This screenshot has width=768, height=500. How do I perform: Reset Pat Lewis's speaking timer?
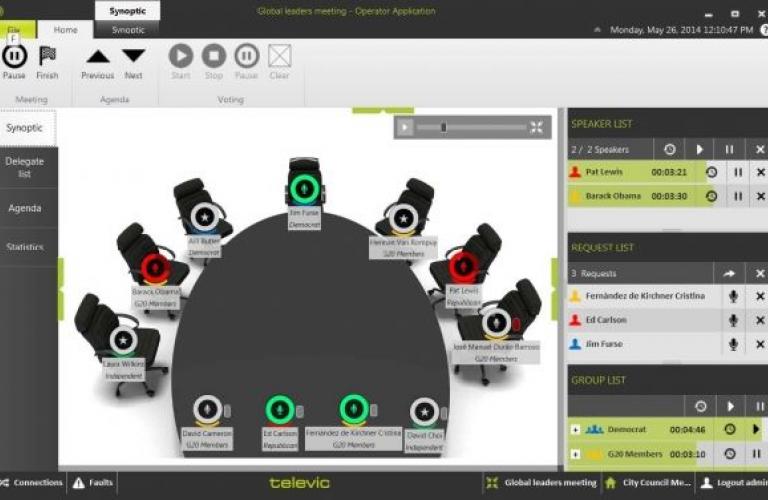(x=711, y=172)
